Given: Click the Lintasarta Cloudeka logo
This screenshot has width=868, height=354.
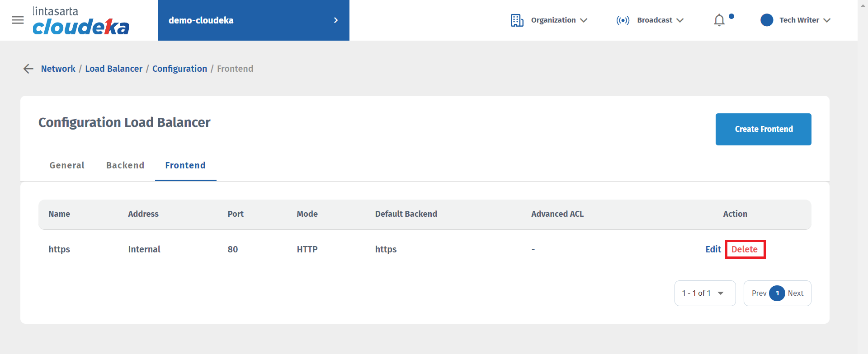Looking at the screenshot, I should click(x=81, y=21).
